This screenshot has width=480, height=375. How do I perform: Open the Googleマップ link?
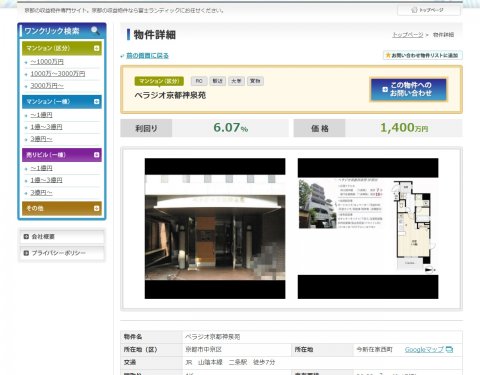click(x=424, y=349)
